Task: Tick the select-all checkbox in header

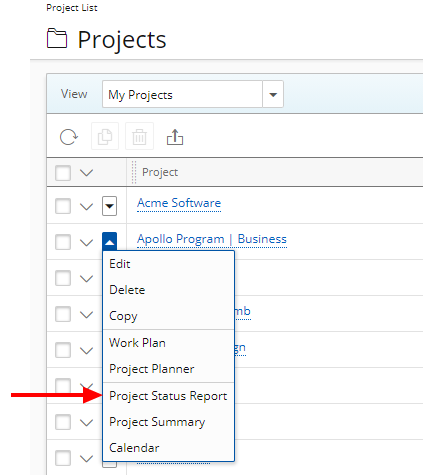Action: 63,173
